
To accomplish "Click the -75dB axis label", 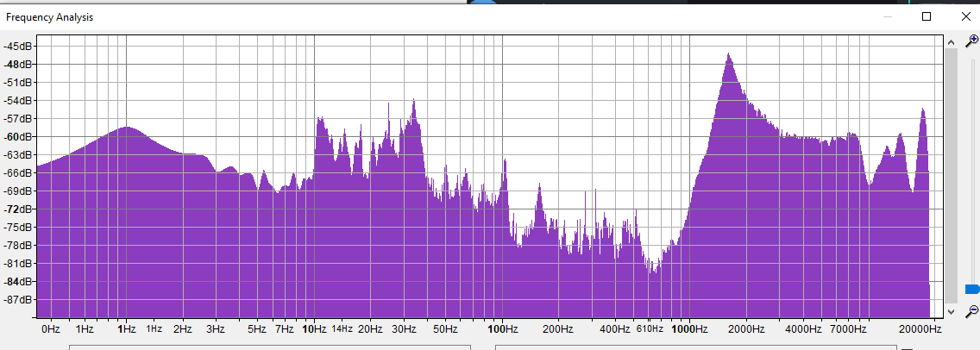I will click(19, 228).
